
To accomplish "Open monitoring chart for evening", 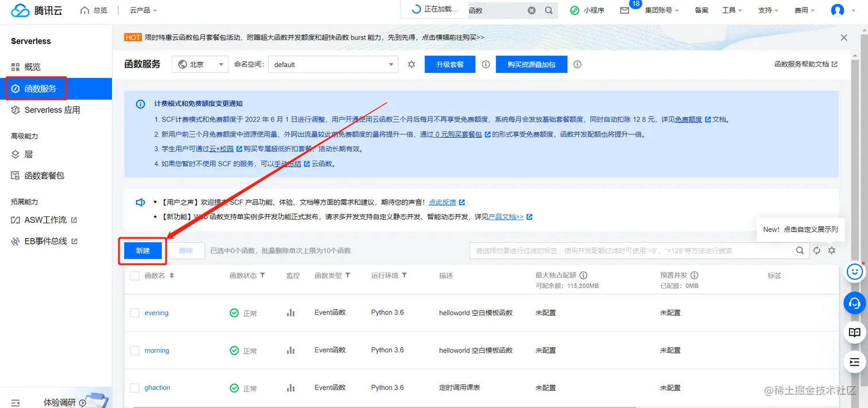I will tap(290, 313).
